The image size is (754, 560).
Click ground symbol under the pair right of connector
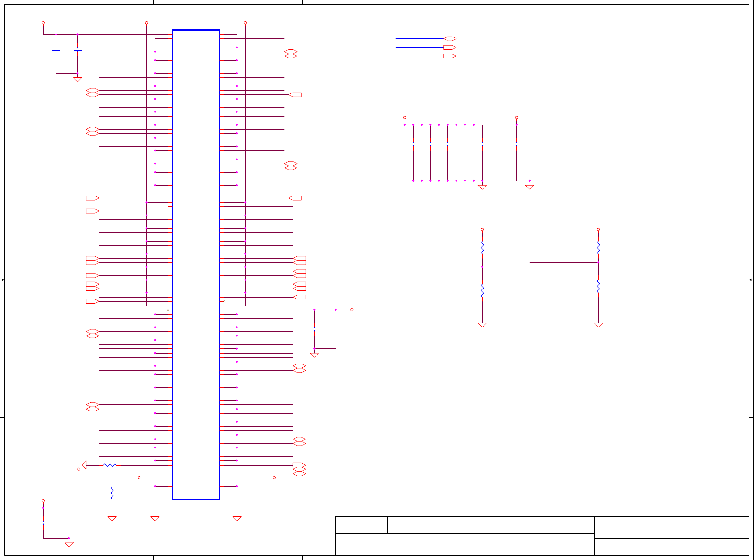(x=314, y=355)
